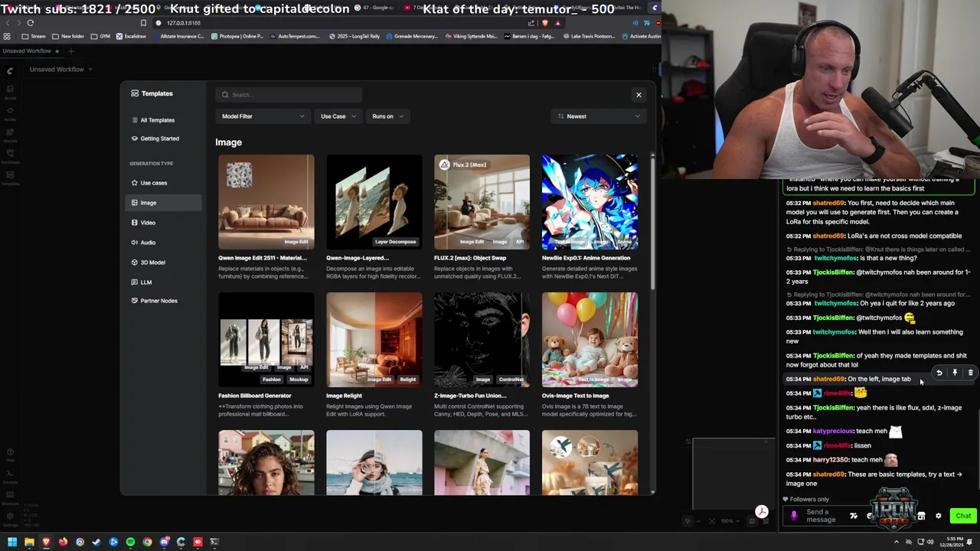Click the ControlNet tag on Z-Image card
980x551 pixels.
click(511, 380)
